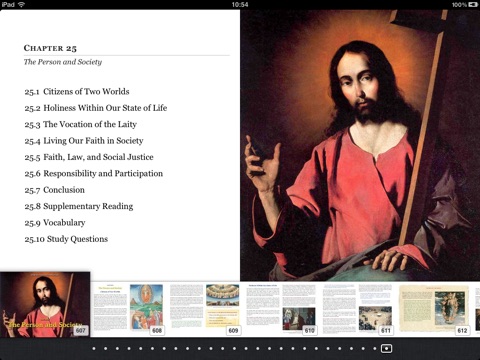The image size is (480, 360).
Task: Tap the Chapter 25 heading
Action: tap(50, 48)
